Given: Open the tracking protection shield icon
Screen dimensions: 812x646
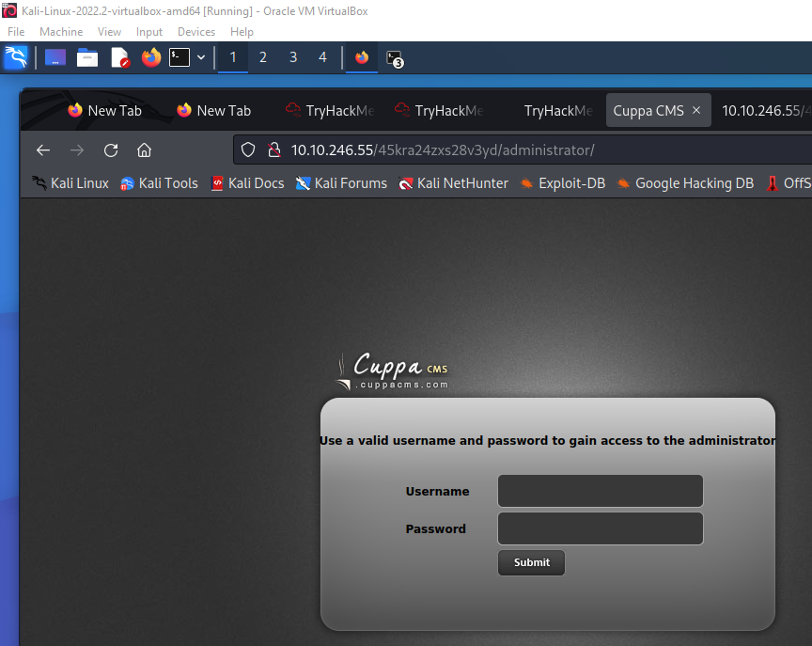Looking at the screenshot, I should 248,150.
